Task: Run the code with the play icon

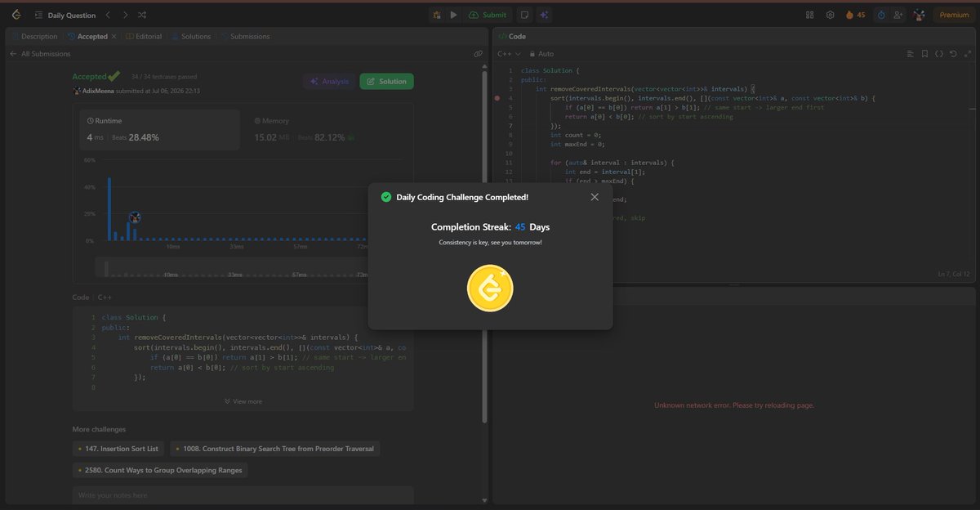Action: (x=453, y=15)
